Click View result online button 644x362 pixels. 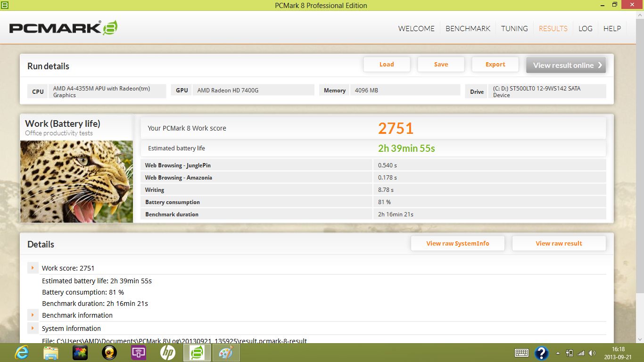[566, 65]
